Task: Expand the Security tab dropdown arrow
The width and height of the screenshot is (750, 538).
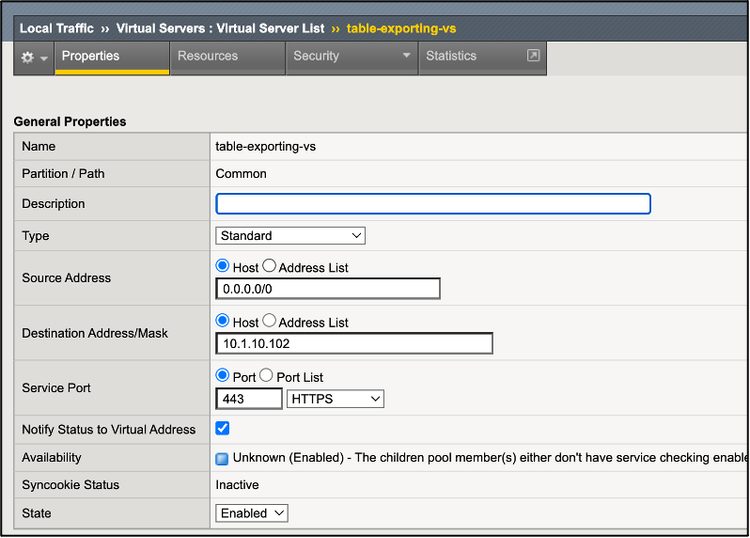Action: click(x=406, y=56)
